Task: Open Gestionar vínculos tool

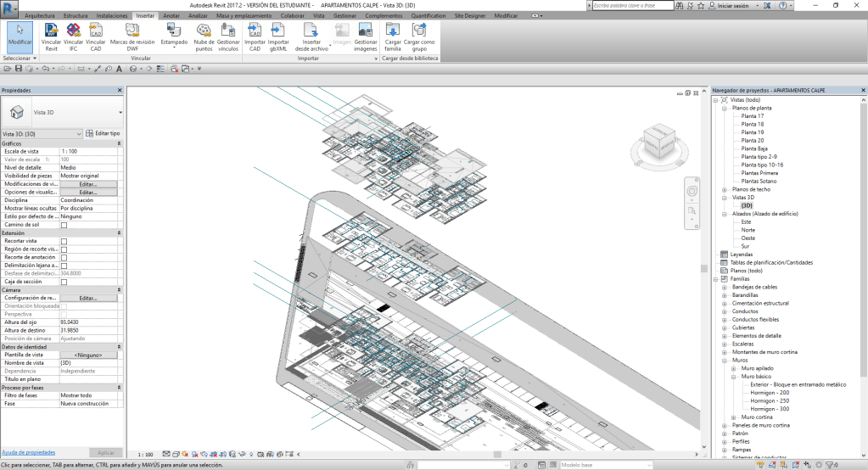Action: coord(227,31)
